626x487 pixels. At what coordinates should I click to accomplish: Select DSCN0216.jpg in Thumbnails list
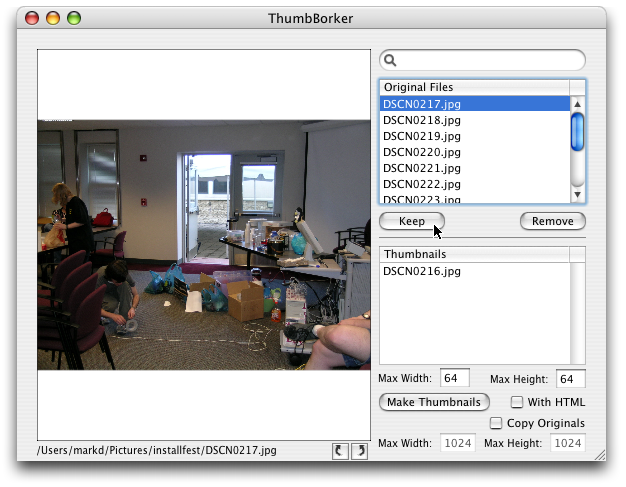tap(475, 271)
